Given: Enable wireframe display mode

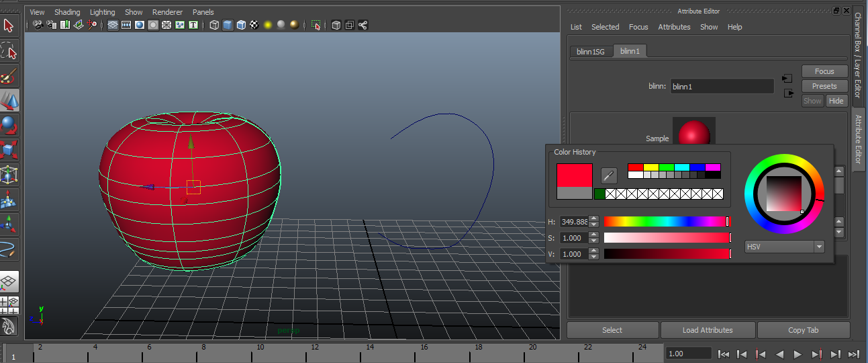Looking at the screenshot, I should click(214, 25).
